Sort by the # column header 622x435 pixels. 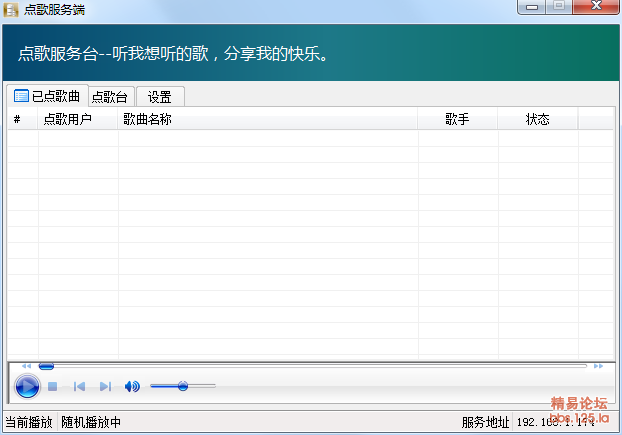[x=18, y=120]
